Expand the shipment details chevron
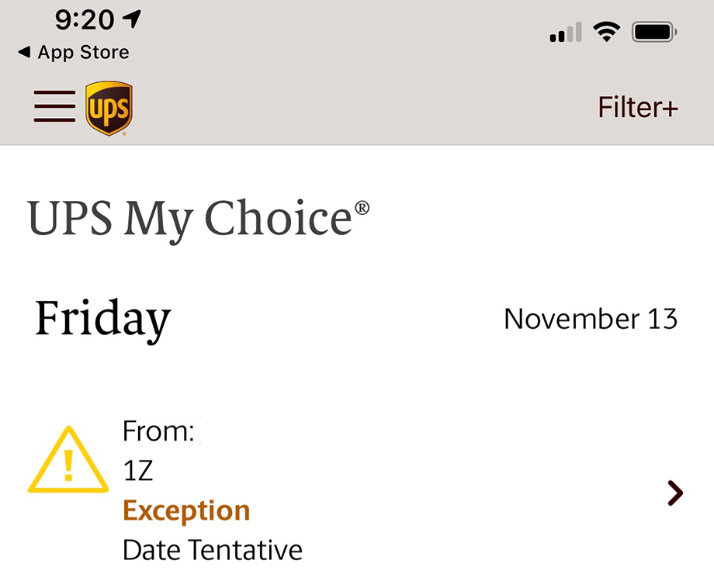714x588 pixels. [x=675, y=493]
